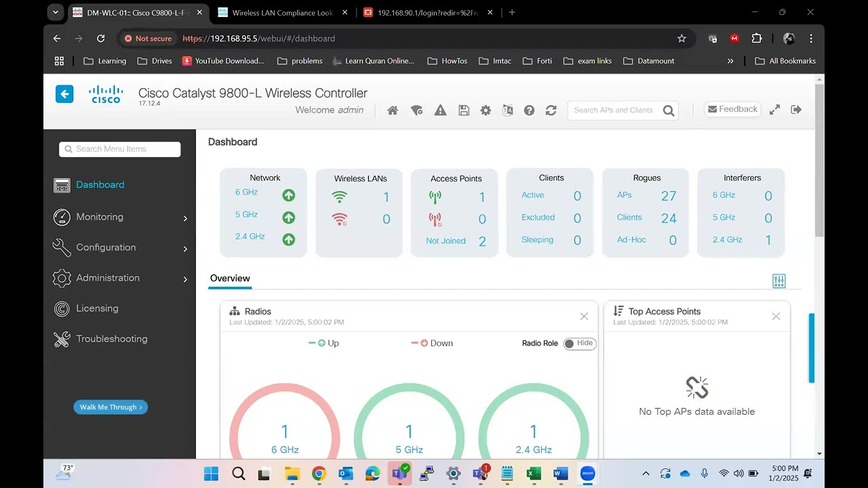Click the Home icon in Cisco header
Image resolution: width=868 pixels, height=488 pixels.
click(393, 110)
